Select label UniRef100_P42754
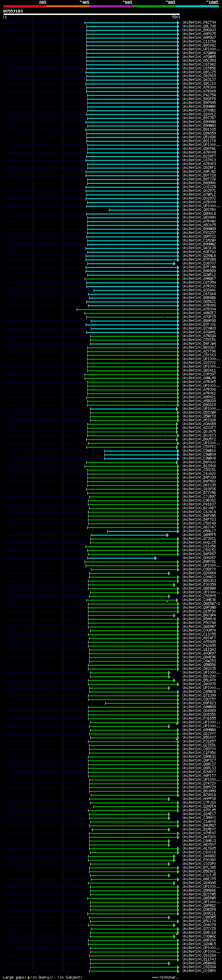222x980 pixels. click(199, 95)
